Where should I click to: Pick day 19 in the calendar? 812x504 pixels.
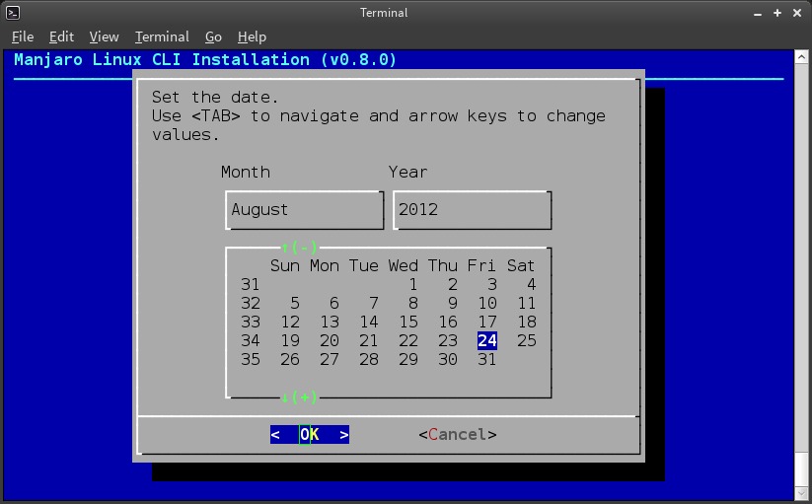(290, 340)
